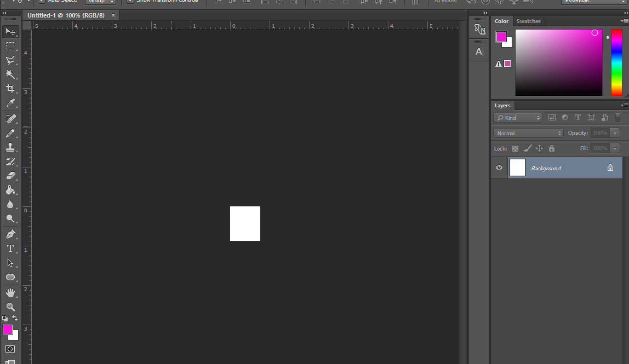Toggle filter for shape layers
The height and width of the screenshot is (364, 629).
coord(591,118)
